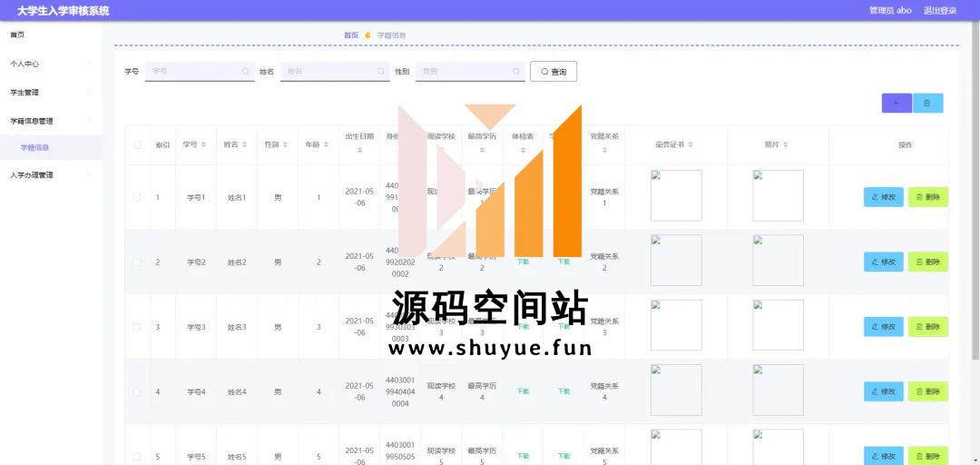Image resolution: width=980 pixels, height=465 pixels.
Task: Sort table by 荣誉证书 column arrows
Action: point(691,144)
